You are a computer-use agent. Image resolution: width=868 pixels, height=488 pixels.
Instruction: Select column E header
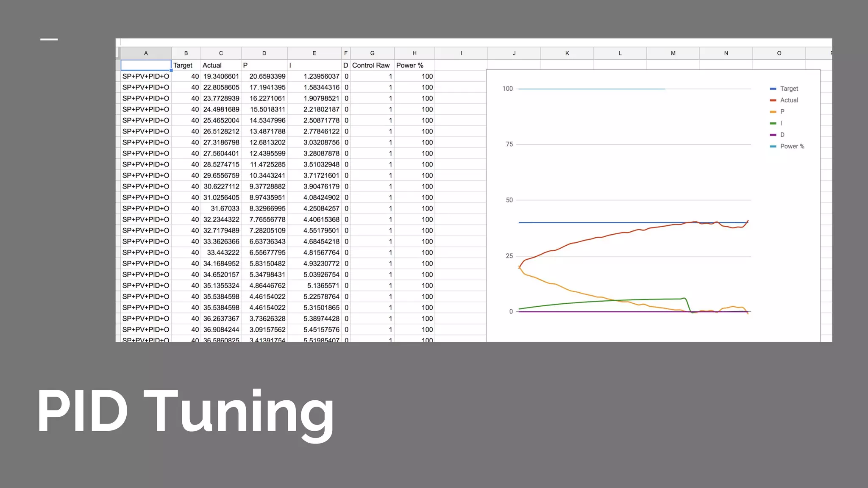pyautogui.click(x=314, y=53)
